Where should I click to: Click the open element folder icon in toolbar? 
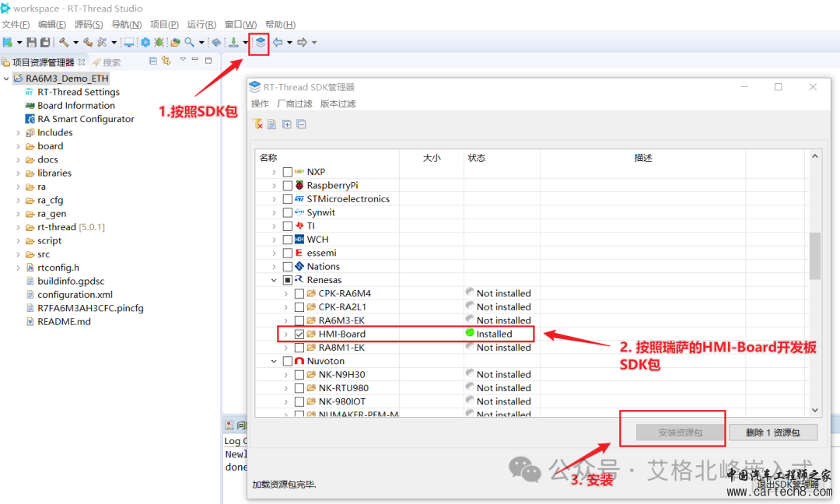point(175,42)
